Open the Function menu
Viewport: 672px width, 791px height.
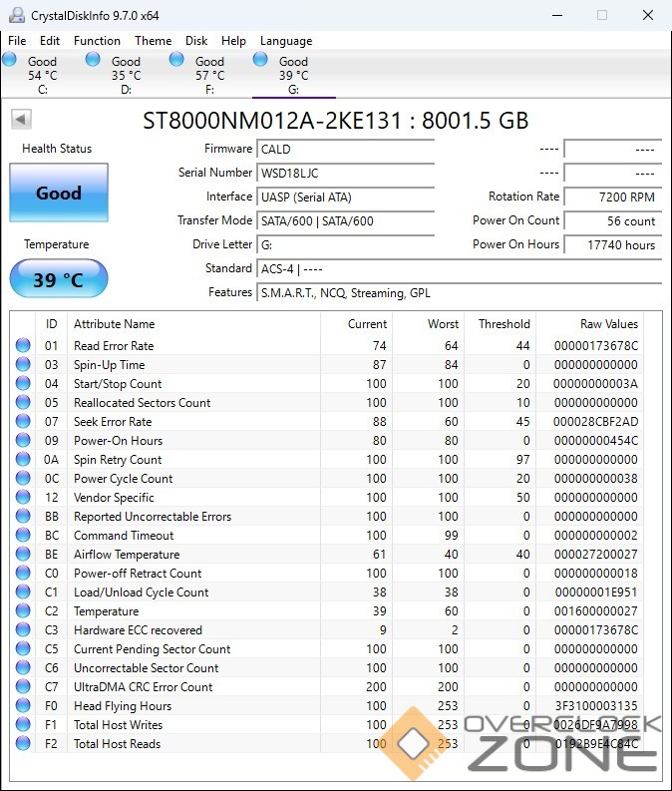97,41
